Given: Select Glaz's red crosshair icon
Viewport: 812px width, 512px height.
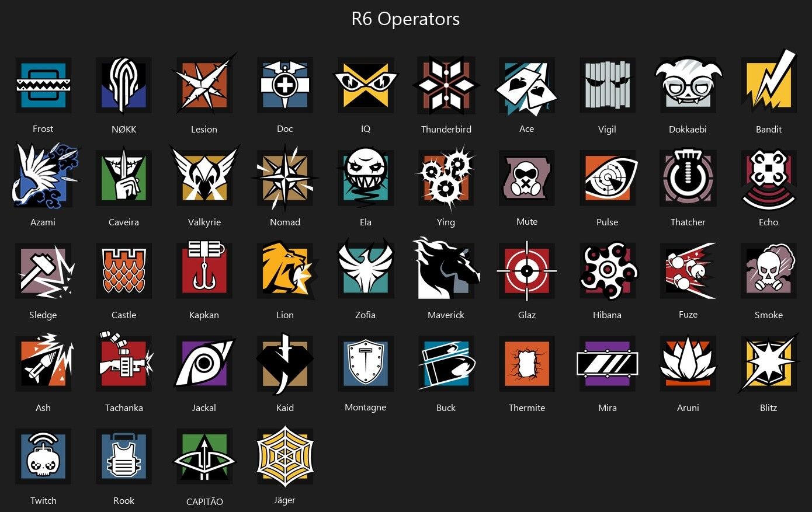Looking at the screenshot, I should point(527,271).
